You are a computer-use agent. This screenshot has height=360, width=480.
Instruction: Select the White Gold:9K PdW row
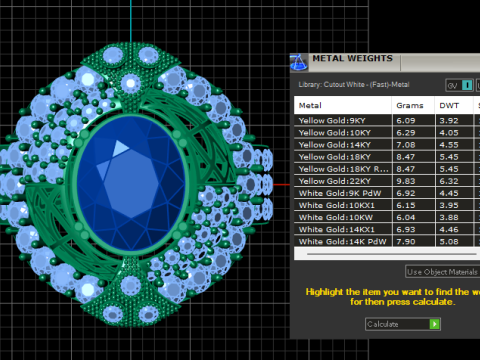tap(387, 193)
